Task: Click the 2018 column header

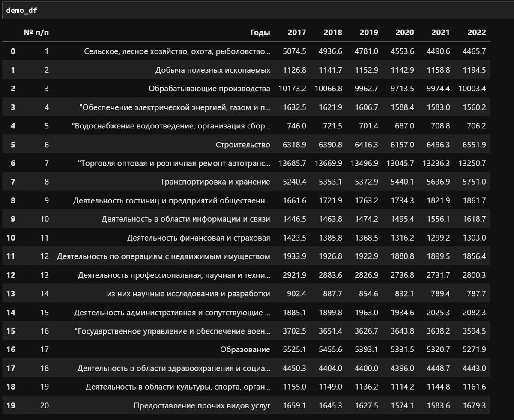Action: click(333, 33)
